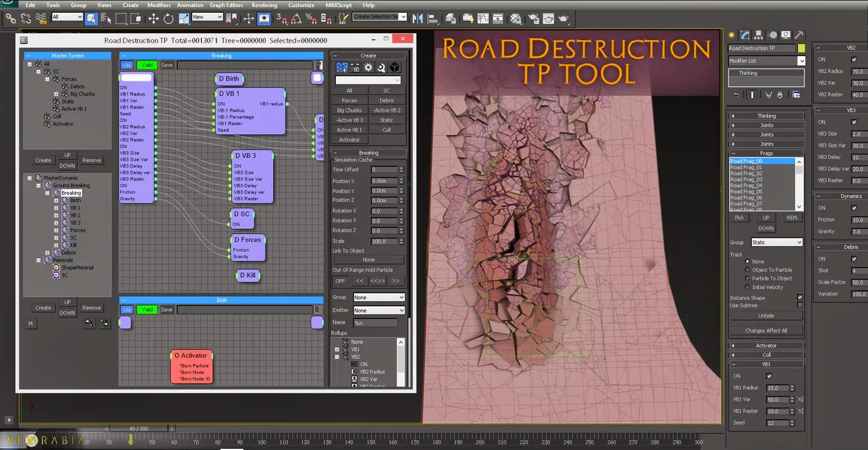The image size is (868, 450).
Task: Select Road Frag_03 in Frags list
Action: coord(746,180)
